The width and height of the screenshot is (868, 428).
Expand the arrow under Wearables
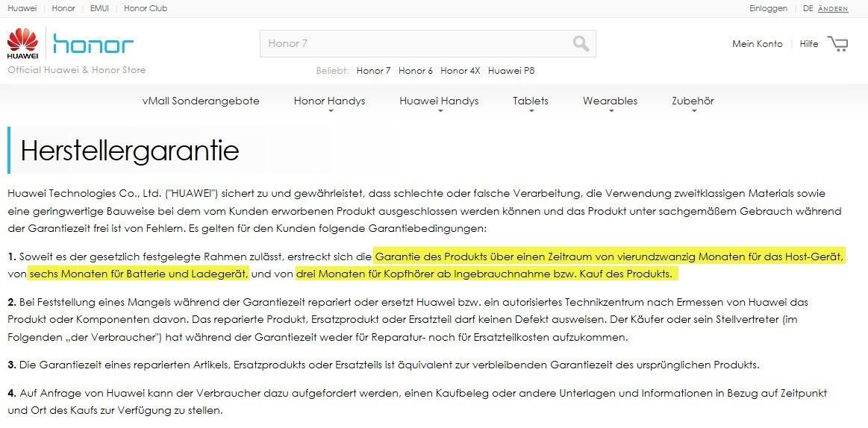tap(611, 111)
